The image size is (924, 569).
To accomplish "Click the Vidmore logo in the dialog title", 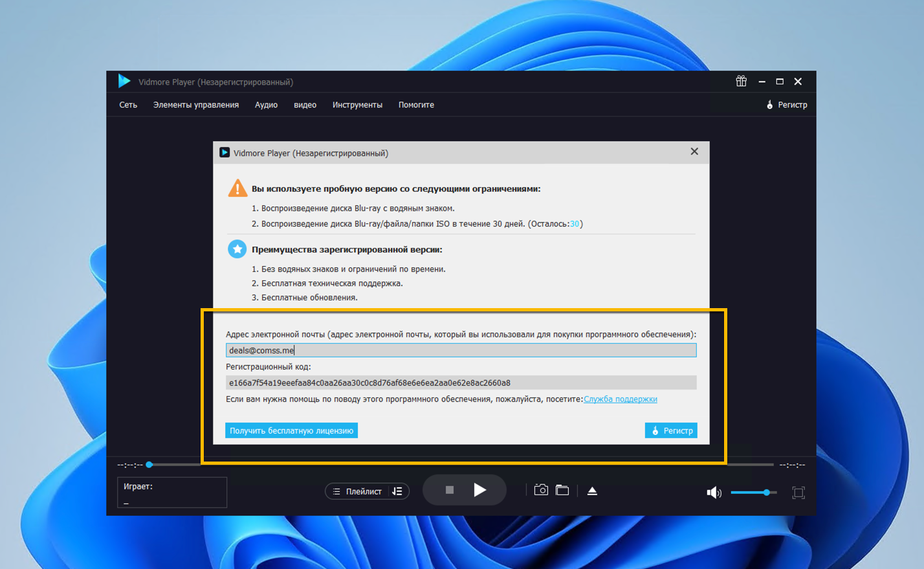I will click(x=225, y=153).
